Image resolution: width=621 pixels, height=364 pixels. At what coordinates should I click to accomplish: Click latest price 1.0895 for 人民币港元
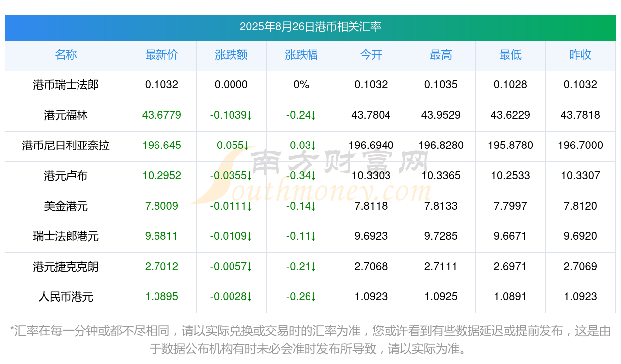point(161,297)
